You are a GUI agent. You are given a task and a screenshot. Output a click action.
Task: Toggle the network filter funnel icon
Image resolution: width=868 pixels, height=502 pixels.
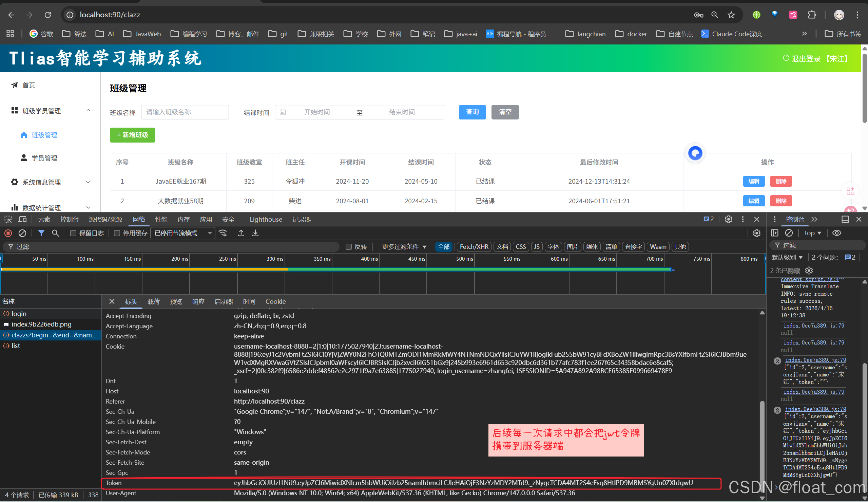41,234
